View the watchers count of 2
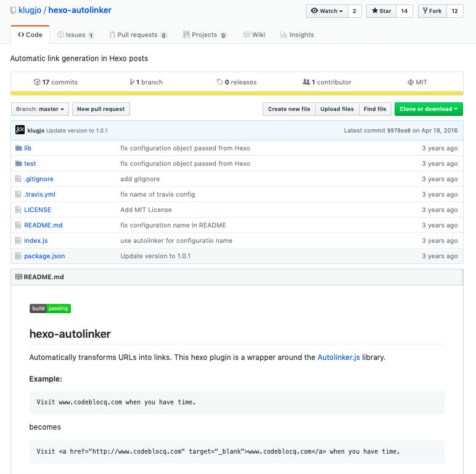Screen dimensions: 476x474 355,11
